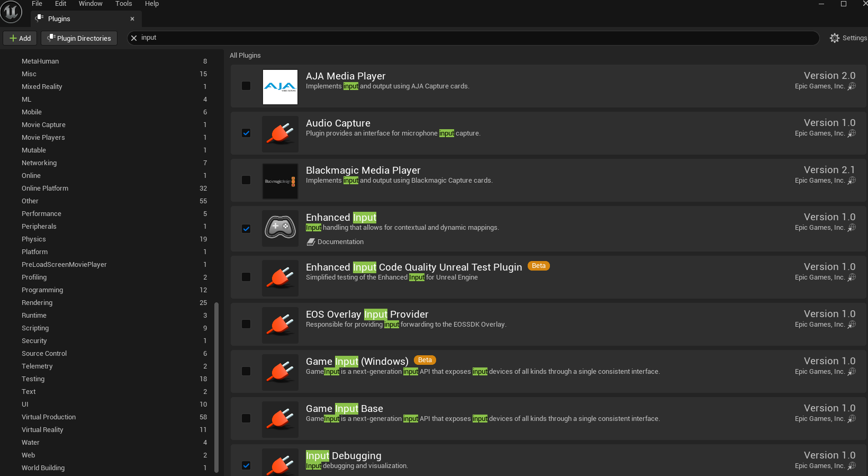Click the globe icon in Blackmagic Media Player row
Screen dimensions: 868x476
point(852,181)
